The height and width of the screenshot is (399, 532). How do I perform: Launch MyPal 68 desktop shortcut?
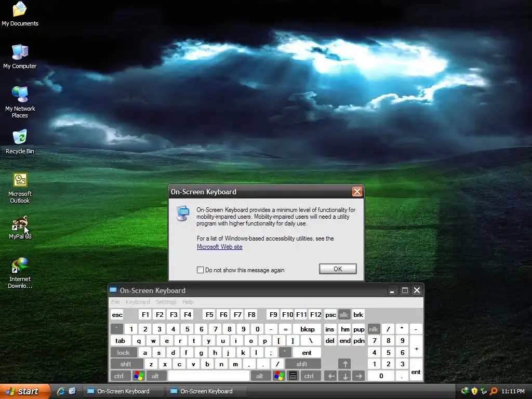coord(20,228)
